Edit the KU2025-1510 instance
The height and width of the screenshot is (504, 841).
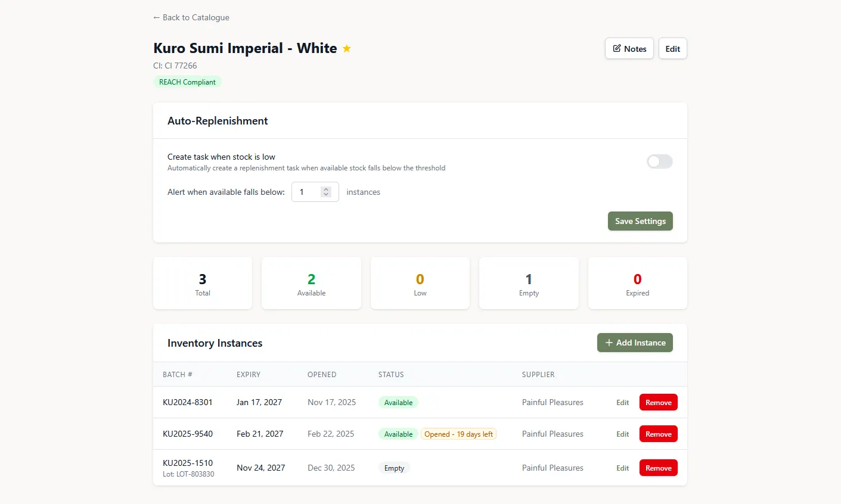[x=622, y=468]
